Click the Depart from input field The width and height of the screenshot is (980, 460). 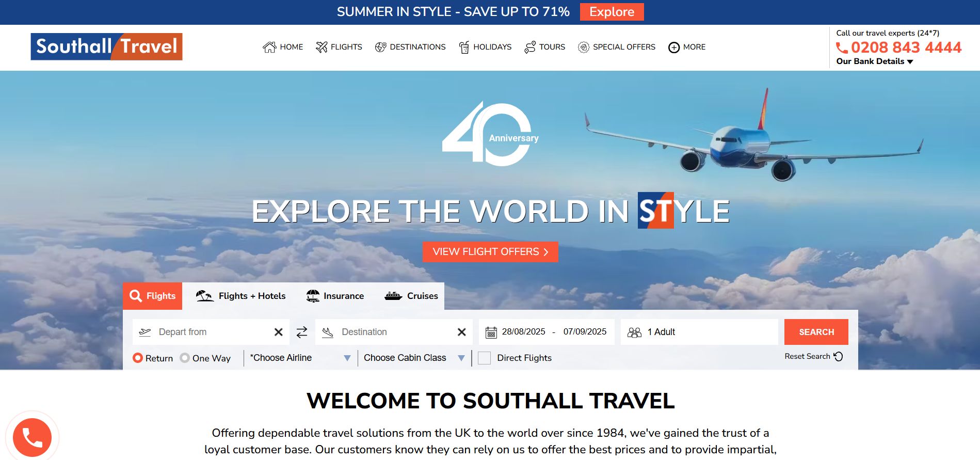tap(211, 332)
